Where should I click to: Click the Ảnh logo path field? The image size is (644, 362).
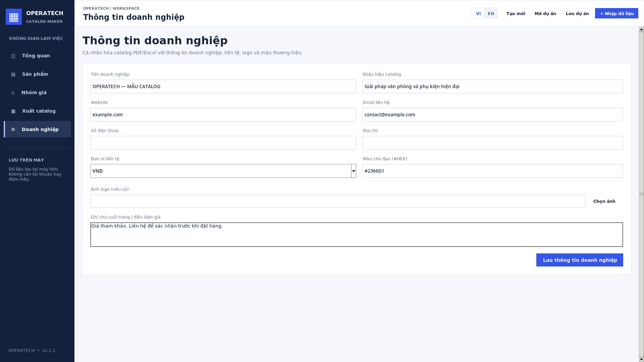[338, 201]
